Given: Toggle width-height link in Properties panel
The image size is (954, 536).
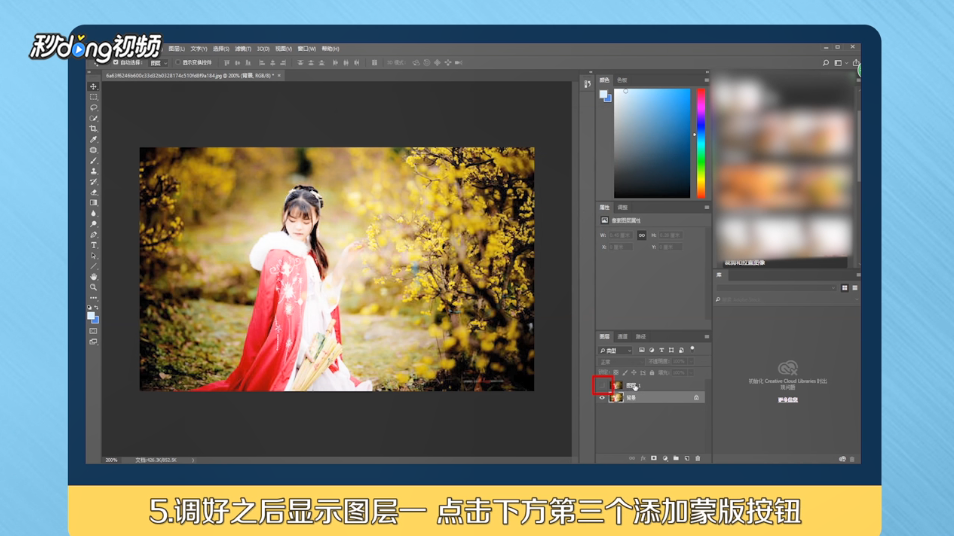Looking at the screenshot, I should pyautogui.click(x=642, y=235).
